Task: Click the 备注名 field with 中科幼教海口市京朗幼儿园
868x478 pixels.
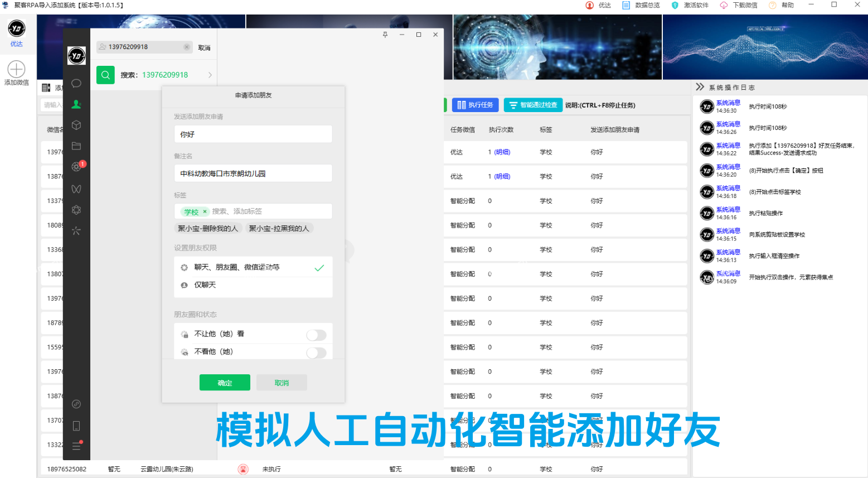Action: [x=253, y=173]
